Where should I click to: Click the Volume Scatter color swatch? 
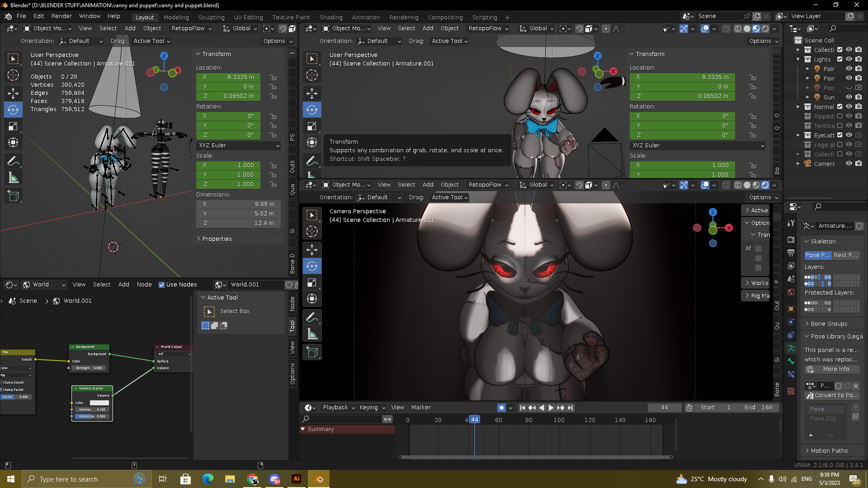coord(99,403)
